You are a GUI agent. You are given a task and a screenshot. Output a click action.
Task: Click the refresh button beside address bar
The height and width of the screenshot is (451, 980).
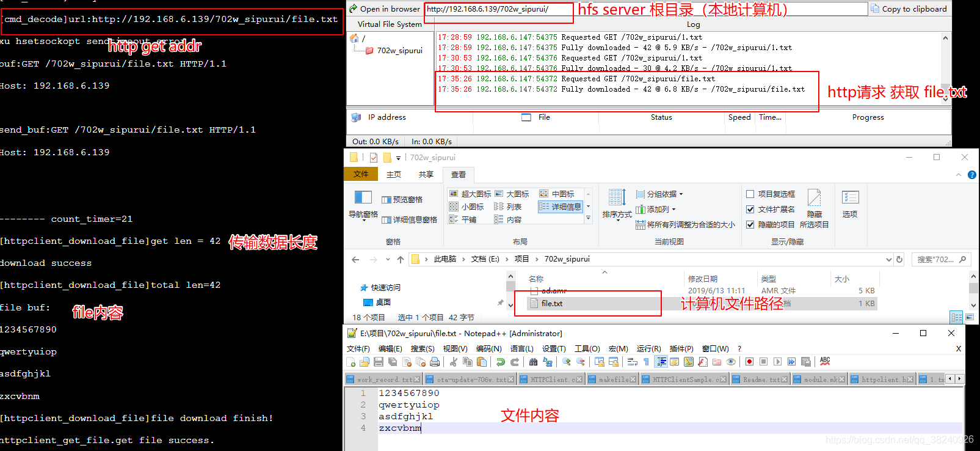(899, 259)
